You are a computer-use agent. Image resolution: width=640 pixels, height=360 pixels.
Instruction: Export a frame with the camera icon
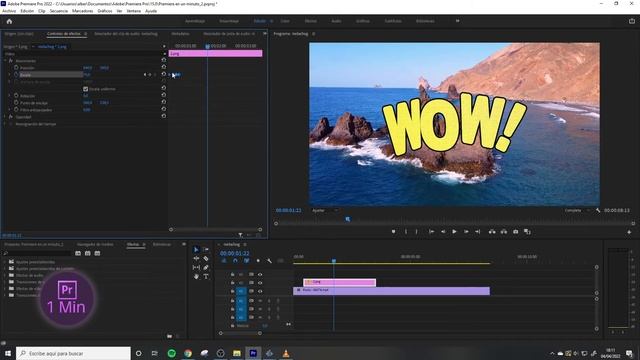click(x=516, y=231)
